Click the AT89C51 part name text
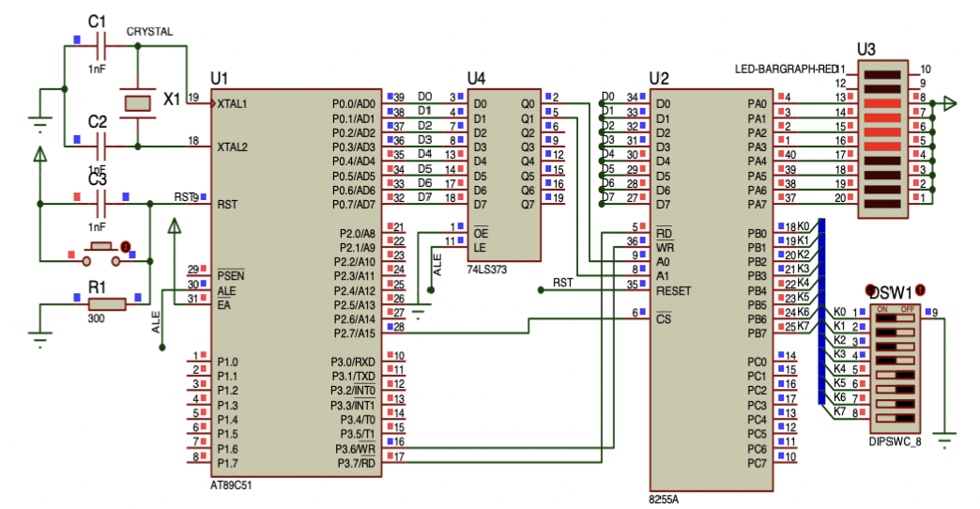 231,486
